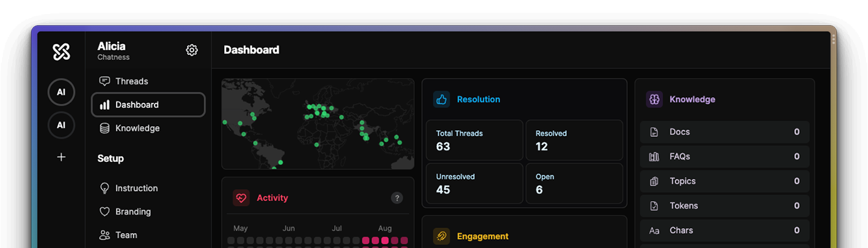Click the Chatness logo icon

coord(62,51)
